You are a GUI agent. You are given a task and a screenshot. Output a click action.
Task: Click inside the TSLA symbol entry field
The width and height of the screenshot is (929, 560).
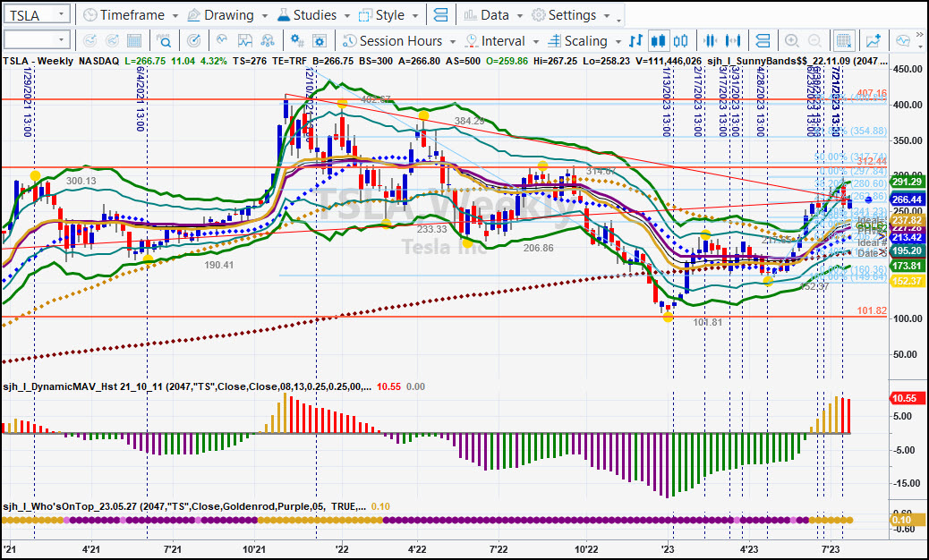(x=29, y=15)
